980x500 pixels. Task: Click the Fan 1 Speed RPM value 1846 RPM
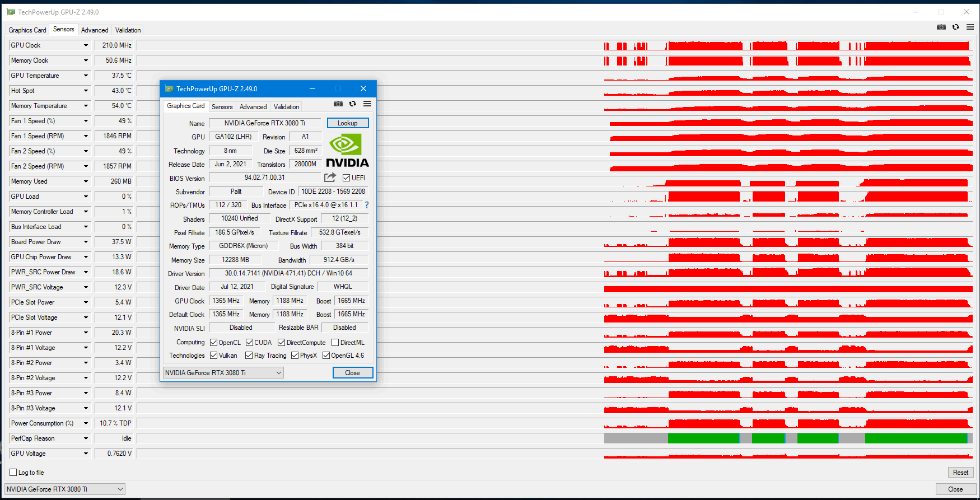[115, 136]
